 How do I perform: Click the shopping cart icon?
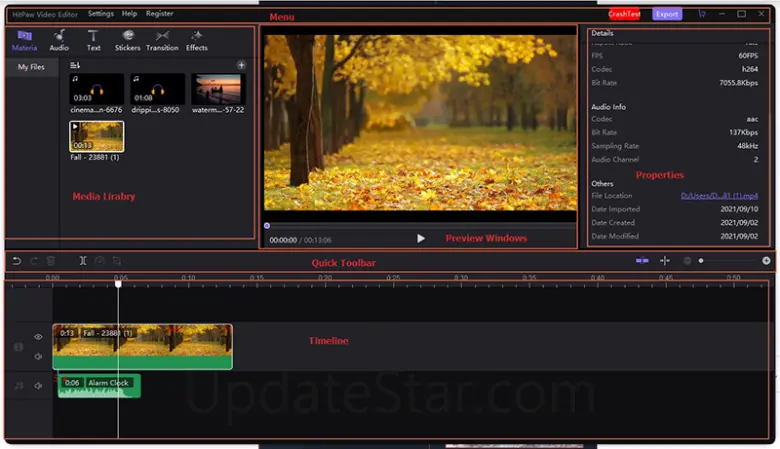[701, 14]
